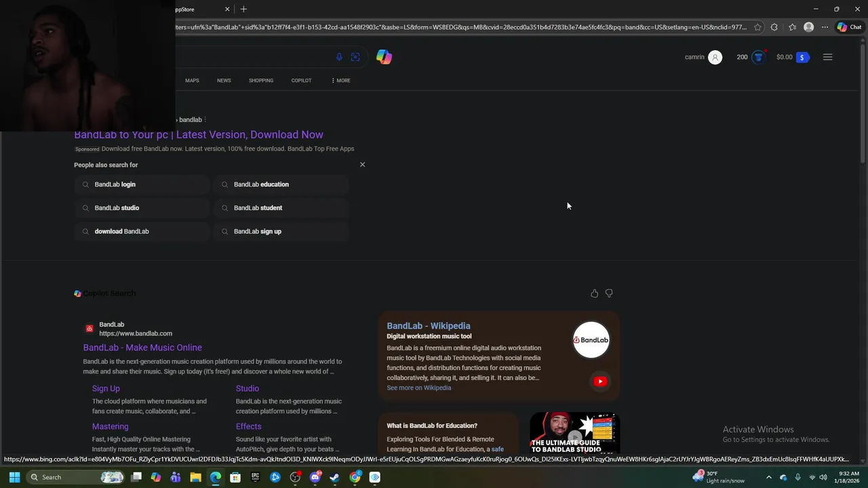This screenshot has width=868, height=488.
Task: Search for BandLab student suggestion
Action: [281, 208]
